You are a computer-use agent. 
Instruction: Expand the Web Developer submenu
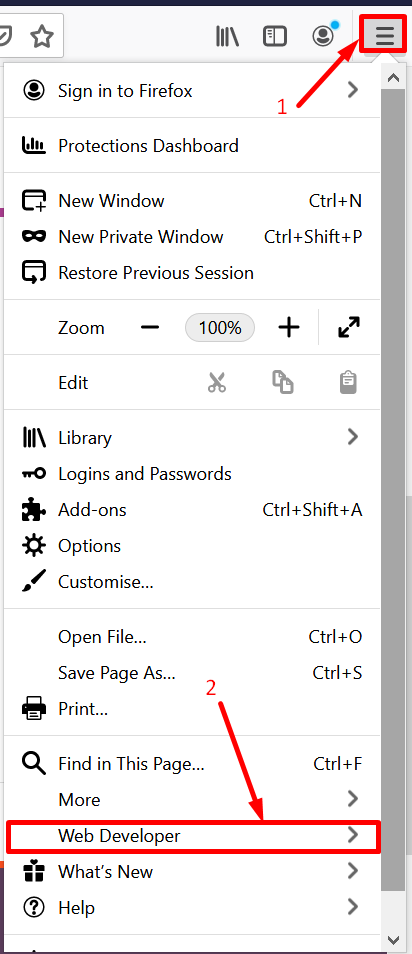pyautogui.click(x=193, y=836)
